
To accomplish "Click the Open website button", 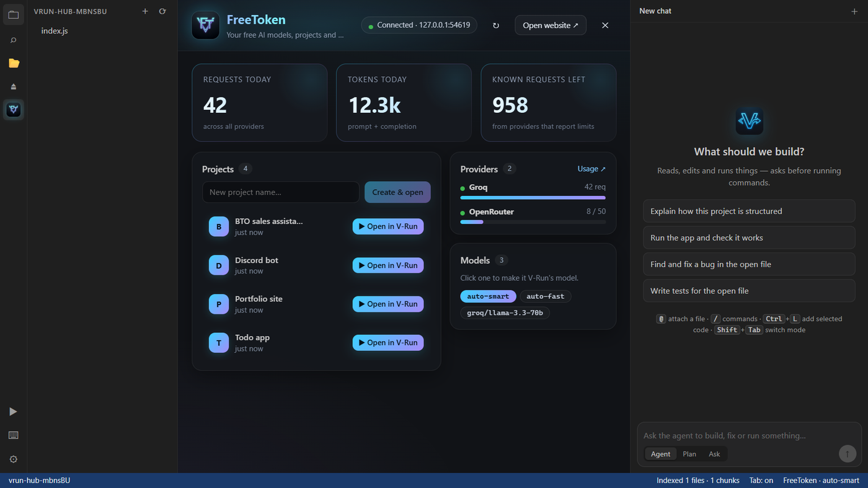I will [551, 25].
